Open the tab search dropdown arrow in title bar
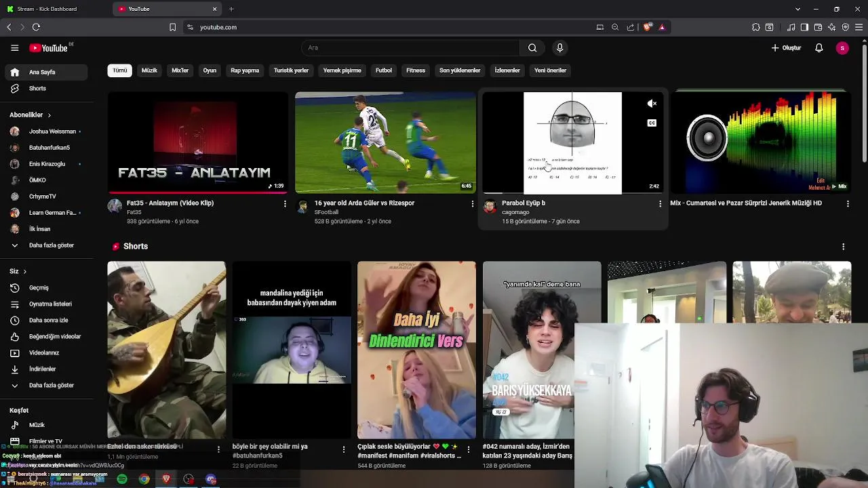Screen dimensions: 868x488 point(797,9)
